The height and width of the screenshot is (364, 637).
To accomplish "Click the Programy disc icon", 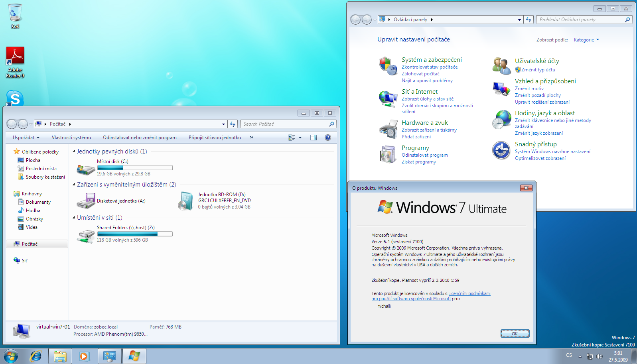I will click(388, 154).
